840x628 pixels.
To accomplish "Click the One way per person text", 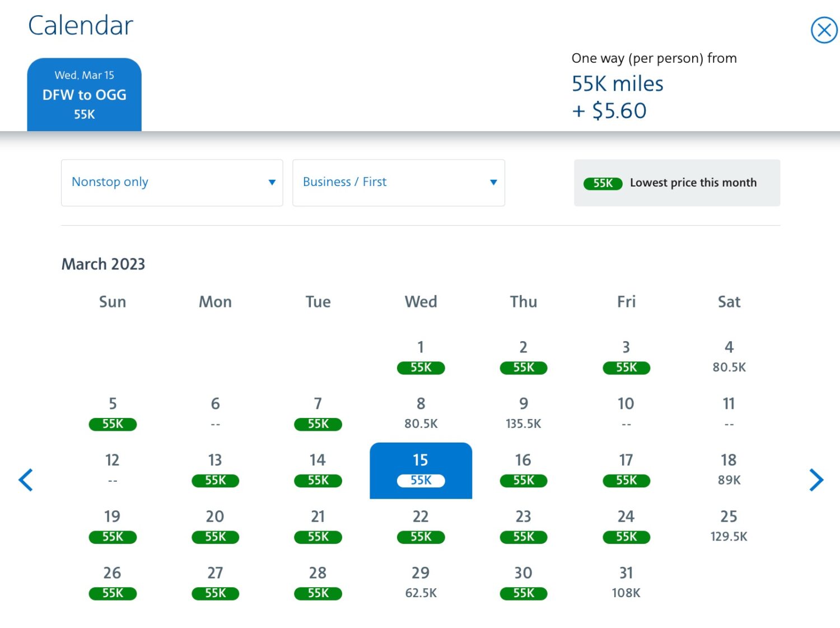I will tap(654, 58).
